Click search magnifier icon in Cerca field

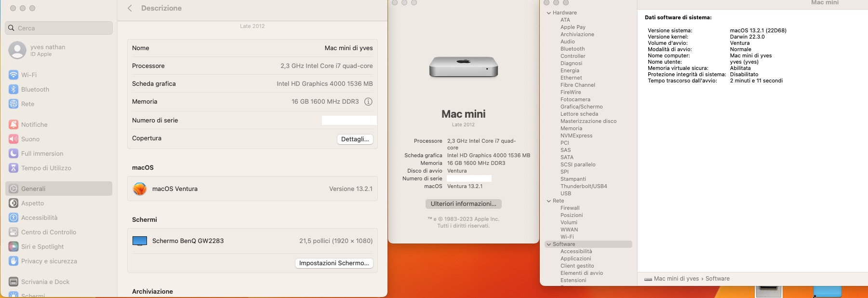pos(12,28)
